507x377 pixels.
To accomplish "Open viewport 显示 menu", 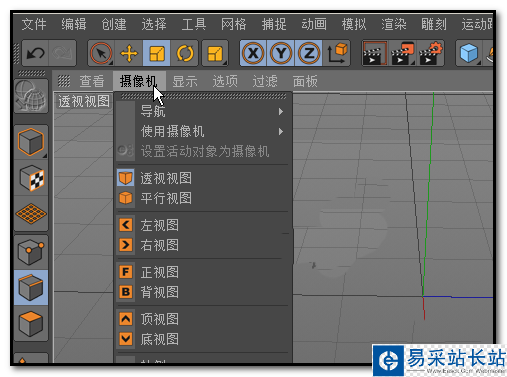I will (185, 81).
